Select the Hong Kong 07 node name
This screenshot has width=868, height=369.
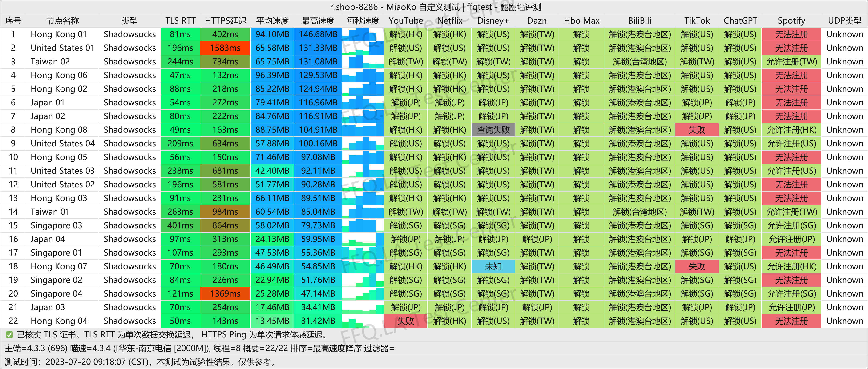click(x=59, y=266)
